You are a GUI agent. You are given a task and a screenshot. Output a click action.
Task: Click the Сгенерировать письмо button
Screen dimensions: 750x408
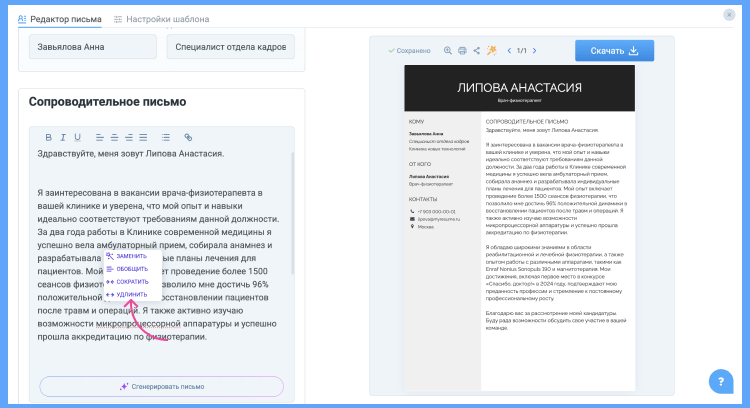[161, 386]
